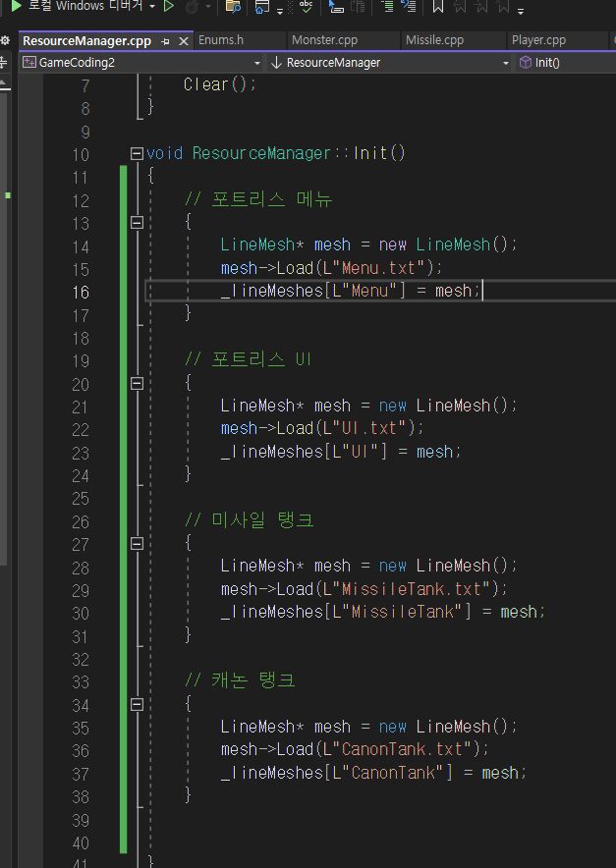This screenshot has height=868, width=616.
Task: Click mesh->Load on line 36
Action: (267, 749)
